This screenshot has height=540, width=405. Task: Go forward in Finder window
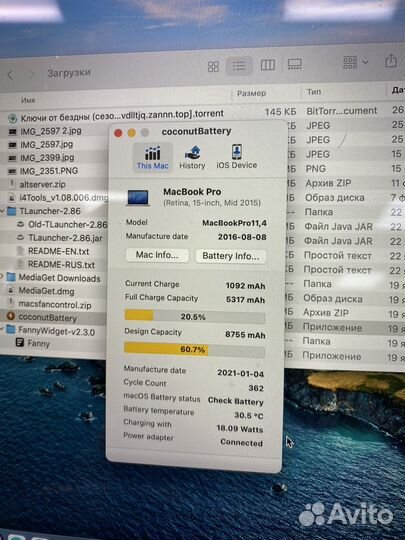point(31,74)
